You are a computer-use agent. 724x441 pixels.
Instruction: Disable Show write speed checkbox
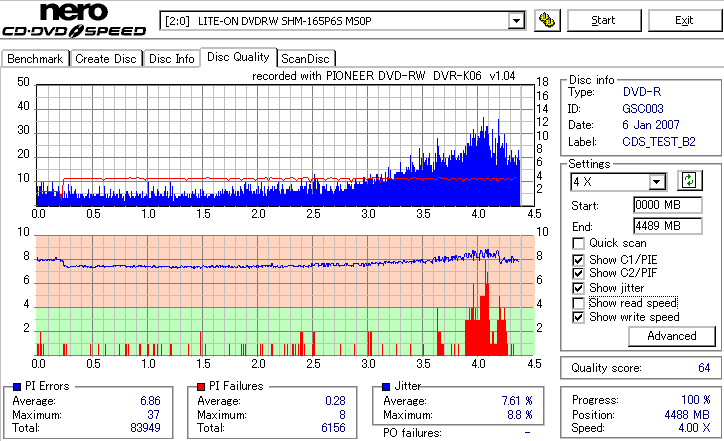[x=578, y=317]
